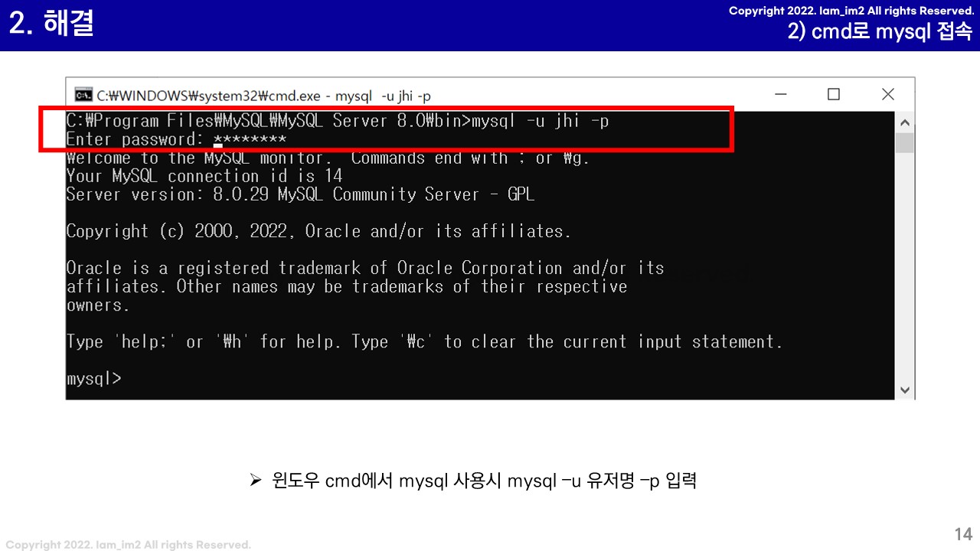Minimize the cmd window
Viewport: 980px width, 551px height.
780,94
